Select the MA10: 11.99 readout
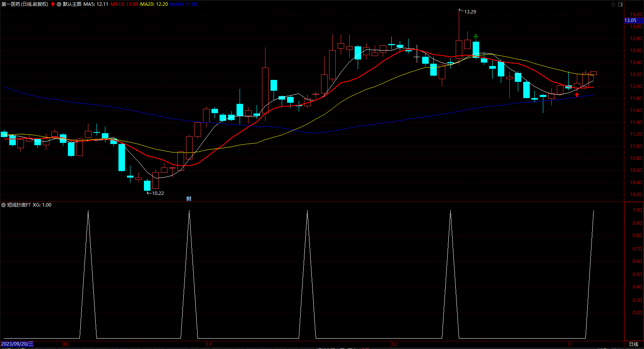 tap(124, 4)
